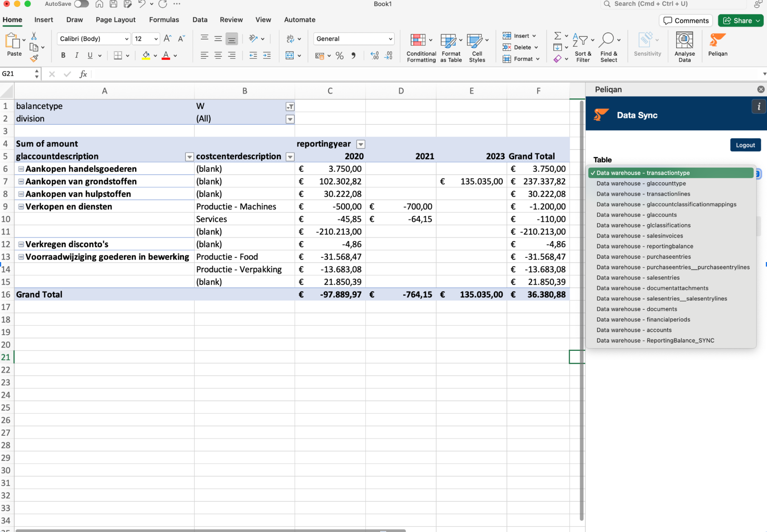Click the Logout button
Image resolution: width=767 pixels, height=532 pixels.
745,145
